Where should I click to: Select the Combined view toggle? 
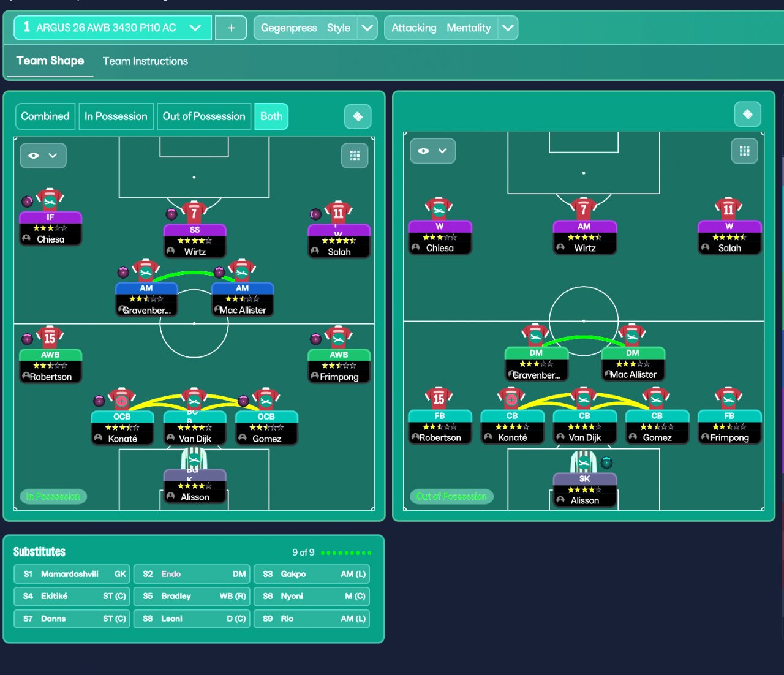[x=45, y=116]
